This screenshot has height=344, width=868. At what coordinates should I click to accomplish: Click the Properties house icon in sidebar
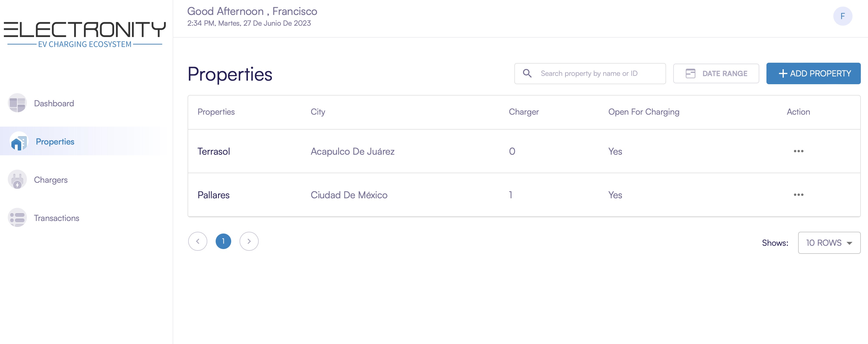tap(19, 142)
